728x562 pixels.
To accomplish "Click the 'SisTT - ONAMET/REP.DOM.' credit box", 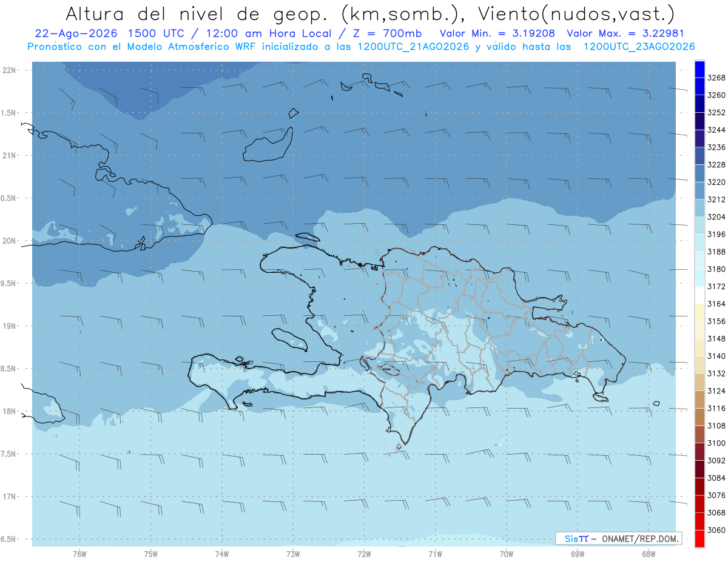I will [x=618, y=538].
